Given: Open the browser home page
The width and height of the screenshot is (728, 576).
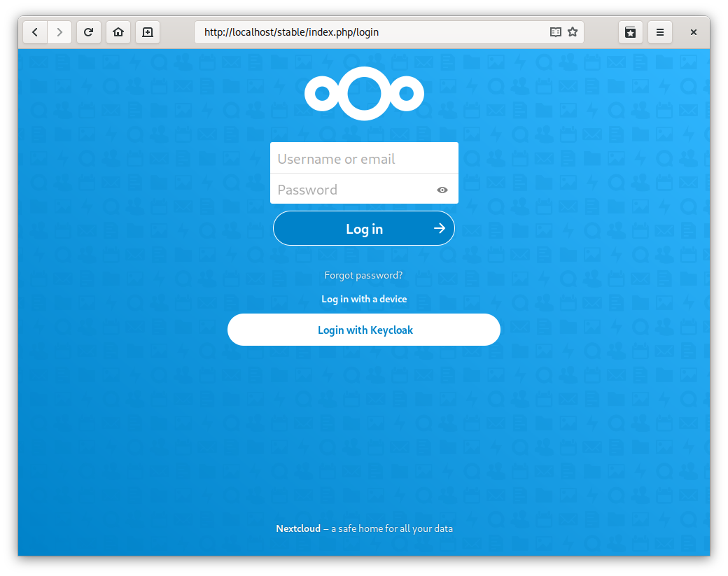Looking at the screenshot, I should pyautogui.click(x=118, y=31).
